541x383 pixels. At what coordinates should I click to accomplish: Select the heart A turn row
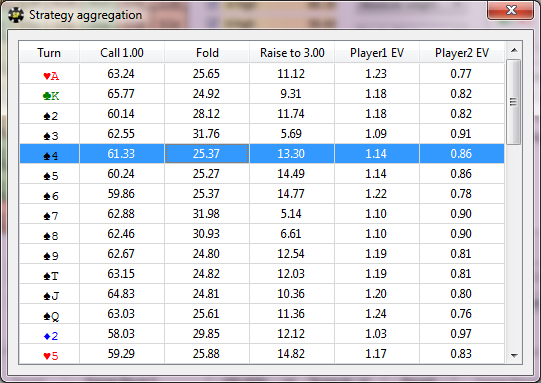262,73
